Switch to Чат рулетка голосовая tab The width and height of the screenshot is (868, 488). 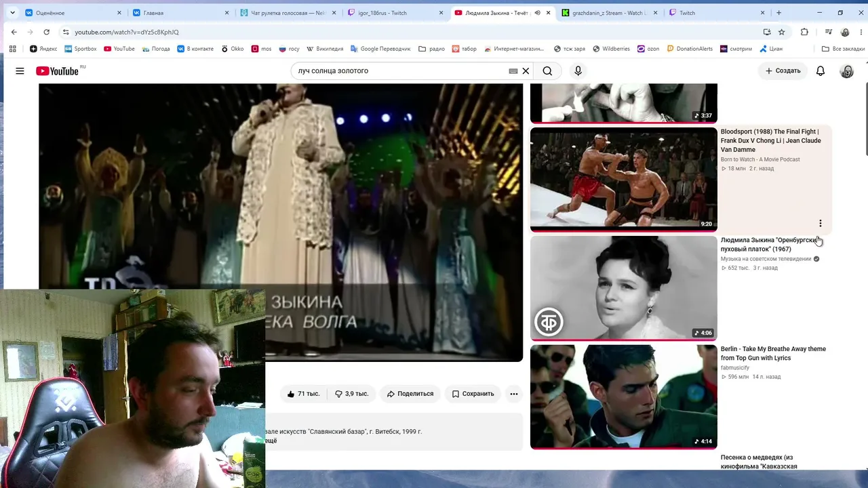(288, 13)
